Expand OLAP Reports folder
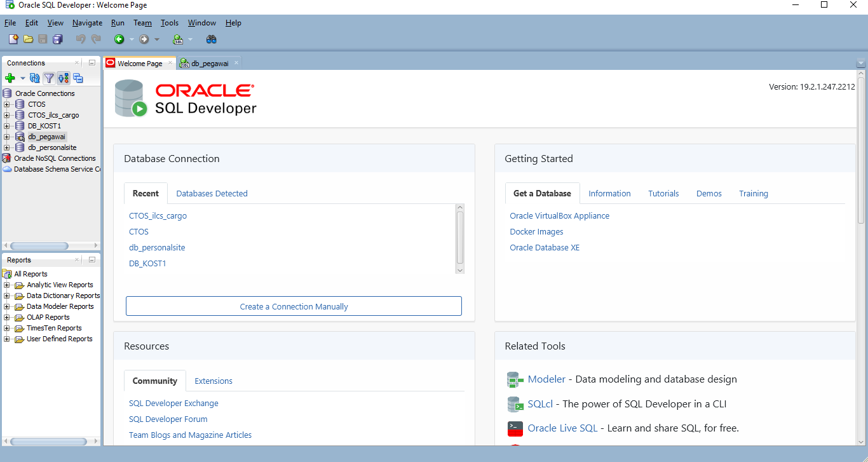The image size is (868, 462). pos(7,317)
